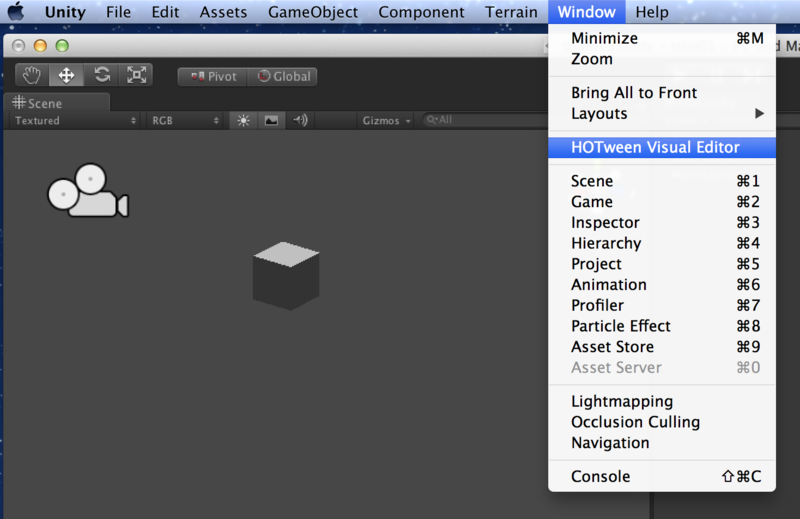Choose Bring All to Front
The width and height of the screenshot is (800, 519).
pos(662,93)
